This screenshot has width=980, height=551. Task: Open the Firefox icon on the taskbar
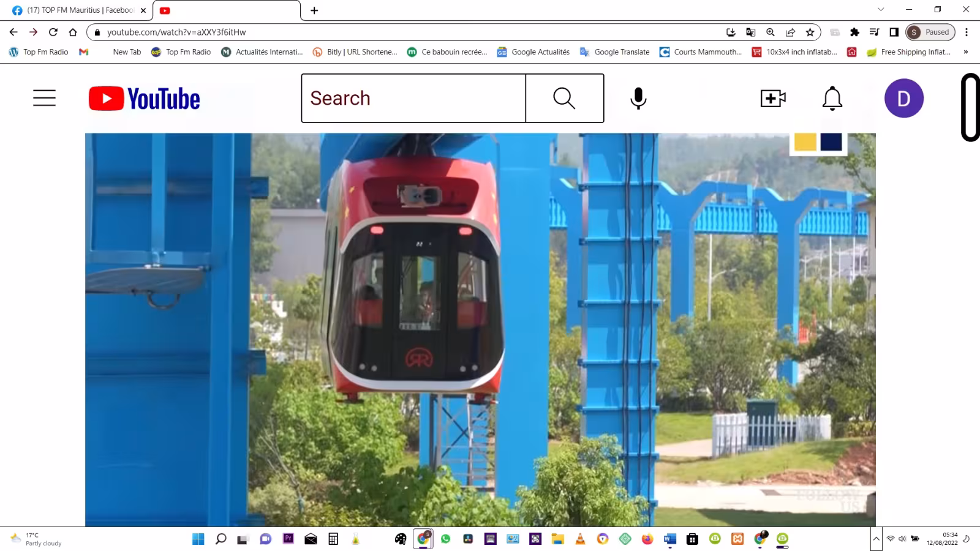click(x=647, y=539)
